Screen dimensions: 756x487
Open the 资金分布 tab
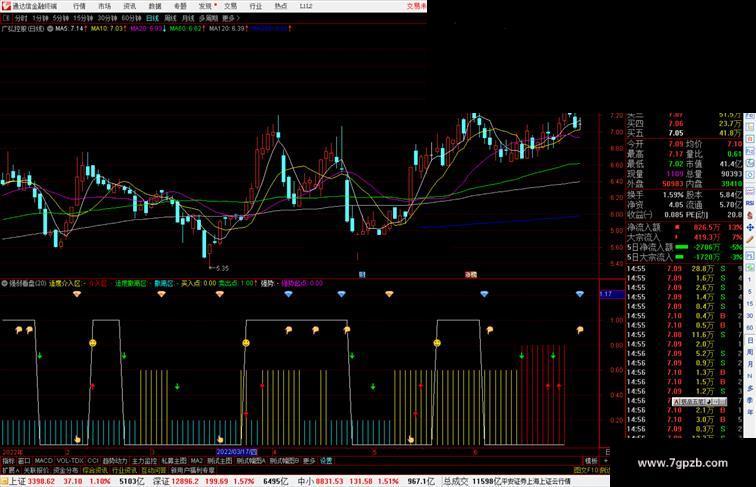pos(66,470)
